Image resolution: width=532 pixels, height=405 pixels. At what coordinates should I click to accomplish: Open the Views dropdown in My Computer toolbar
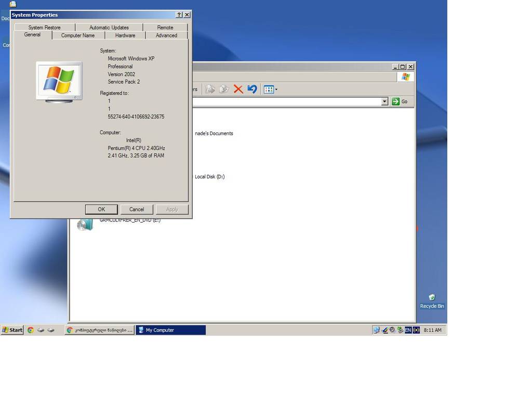coord(270,89)
